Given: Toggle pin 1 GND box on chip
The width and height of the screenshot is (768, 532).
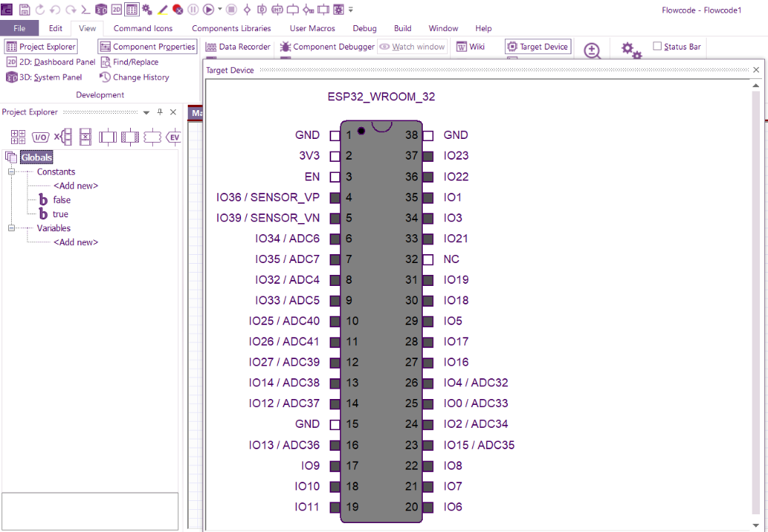Looking at the screenshot, I should [335, 136].
